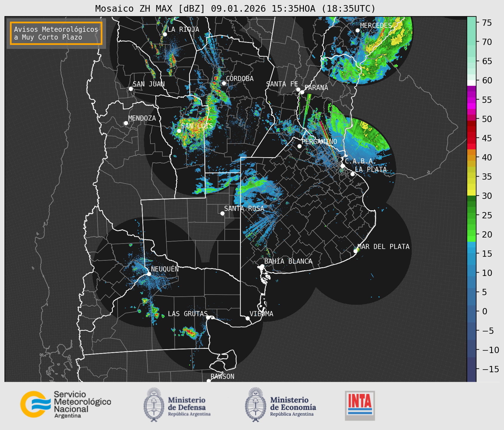Click the CÓRDOBA label text
The image size is (504, 430).
tap(240, 78)
